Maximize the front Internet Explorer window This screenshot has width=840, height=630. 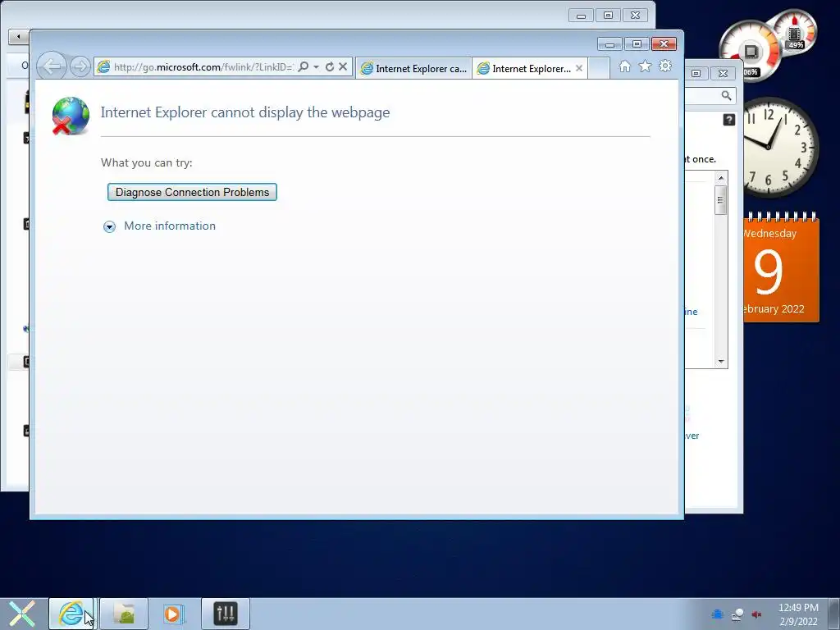point(637,44)
